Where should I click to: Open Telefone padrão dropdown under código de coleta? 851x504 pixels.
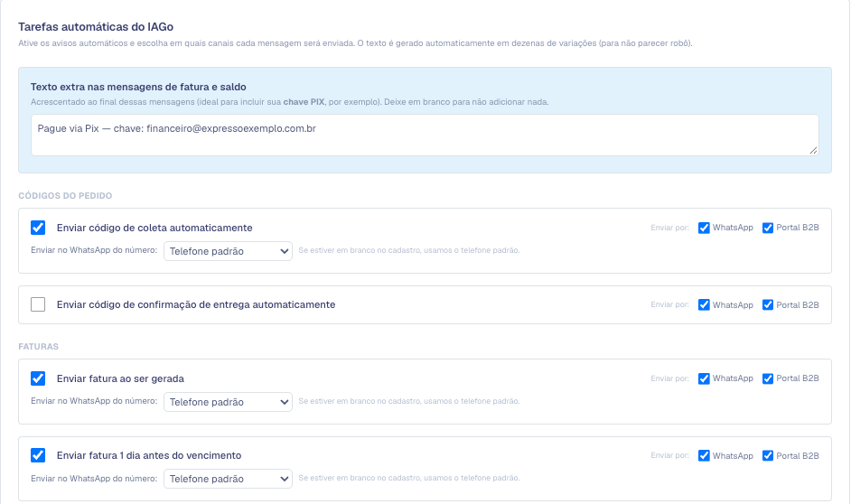(228, 251)
